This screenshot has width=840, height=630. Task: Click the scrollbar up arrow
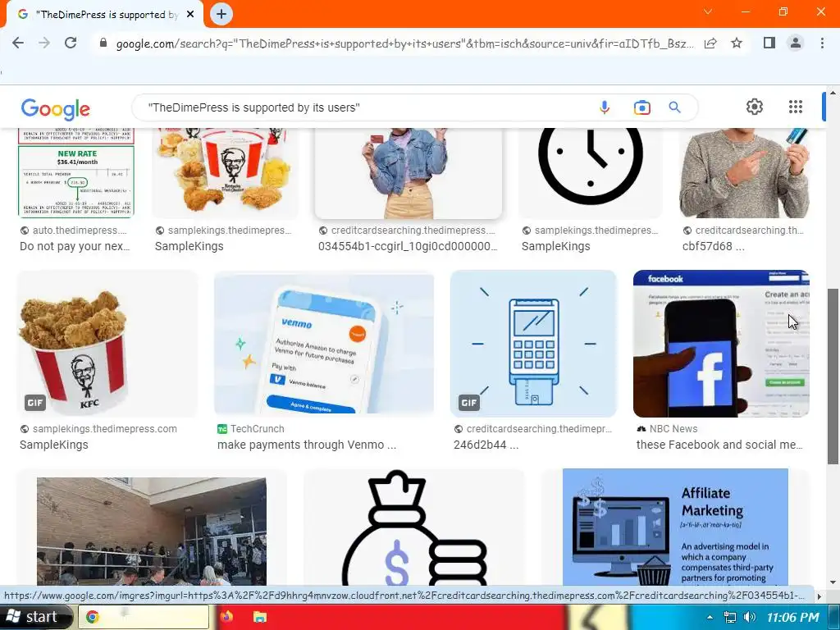pyautogui.click(x=833, y=92)
